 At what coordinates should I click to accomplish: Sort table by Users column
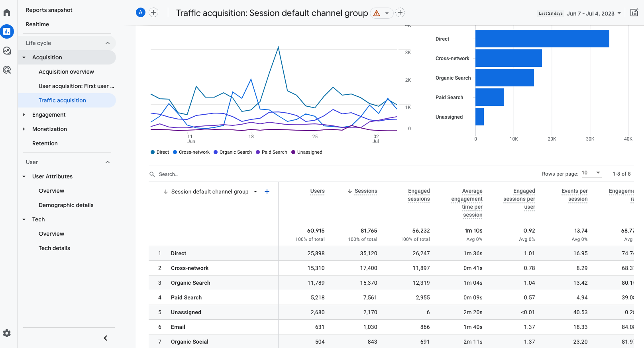pos(317,191)
